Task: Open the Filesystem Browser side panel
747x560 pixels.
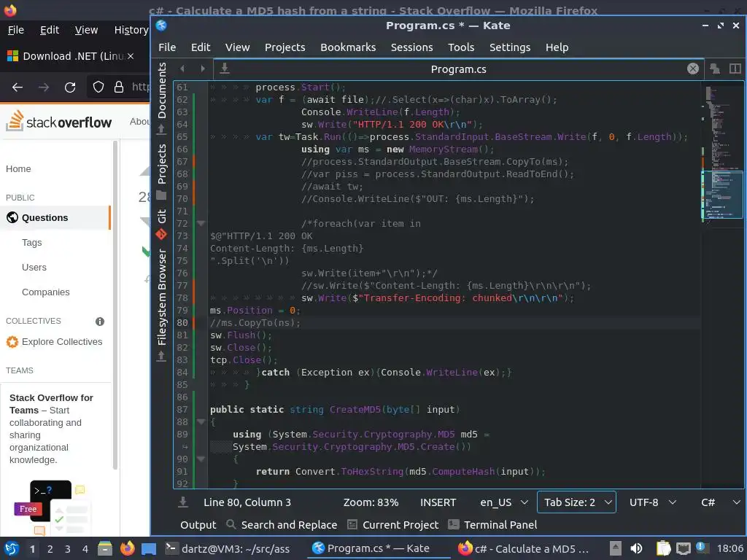Action: (x=162, y=297)
